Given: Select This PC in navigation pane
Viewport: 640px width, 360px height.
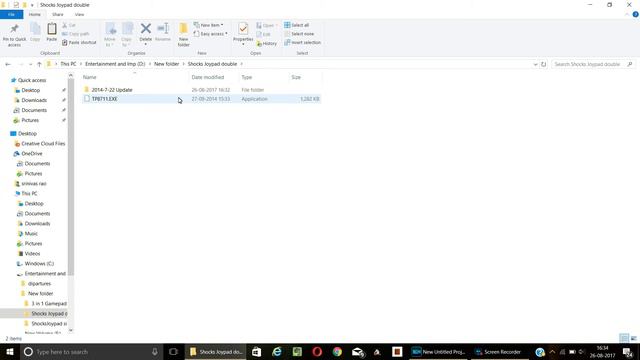Looking at the screenshot, I should [29, 194].
